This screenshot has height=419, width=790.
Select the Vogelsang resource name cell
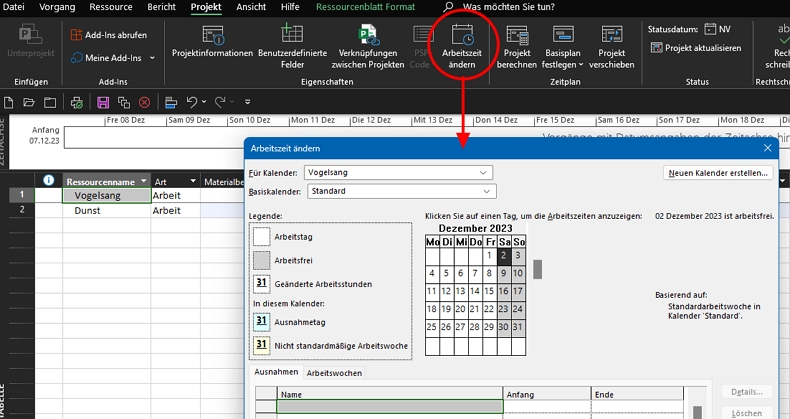(106, 195)
